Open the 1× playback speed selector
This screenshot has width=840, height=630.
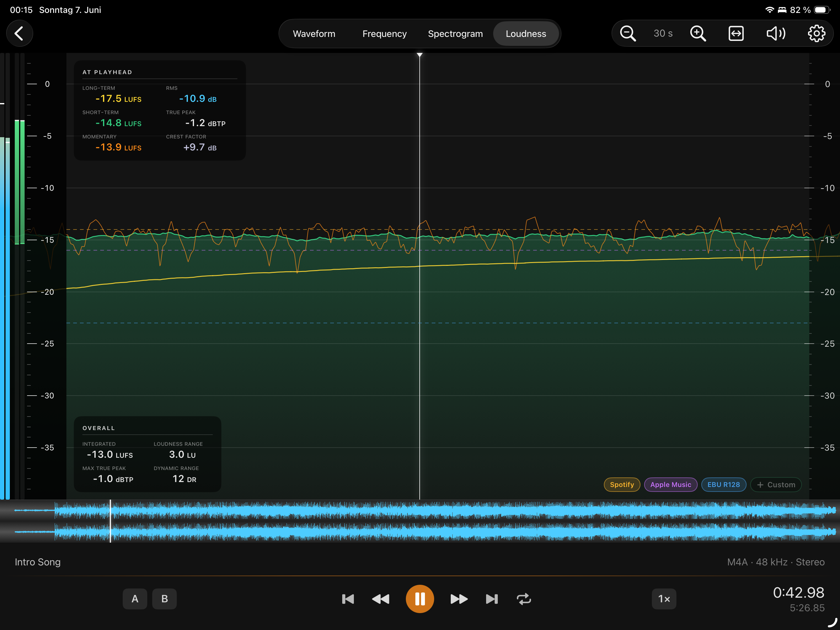pos(664,599)
